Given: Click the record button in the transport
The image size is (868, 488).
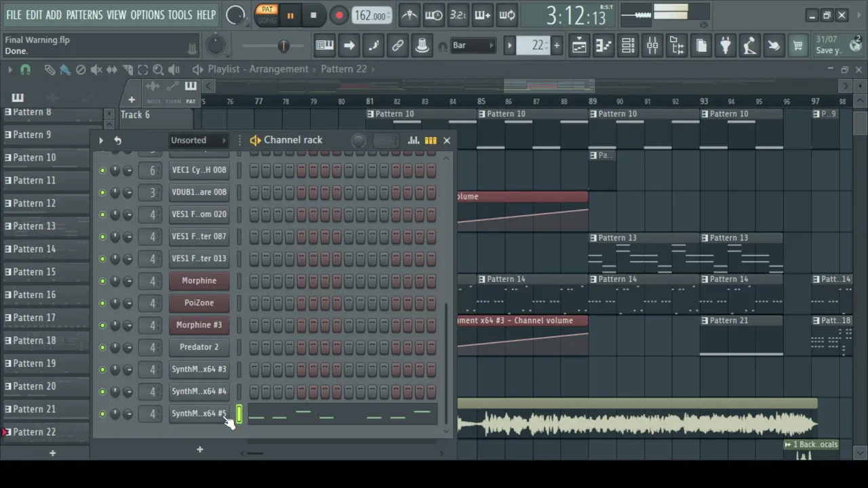Looking at the screenshot, I should coord(339,16).
